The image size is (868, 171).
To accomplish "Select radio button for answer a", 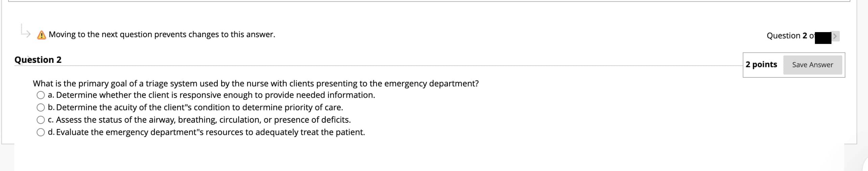I will [41, 95].
